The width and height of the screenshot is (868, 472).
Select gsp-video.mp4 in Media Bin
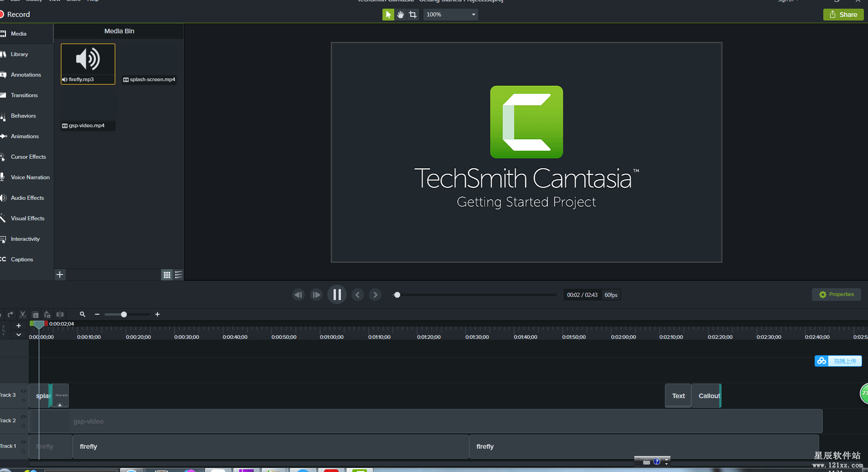click(x=88, y=110)
